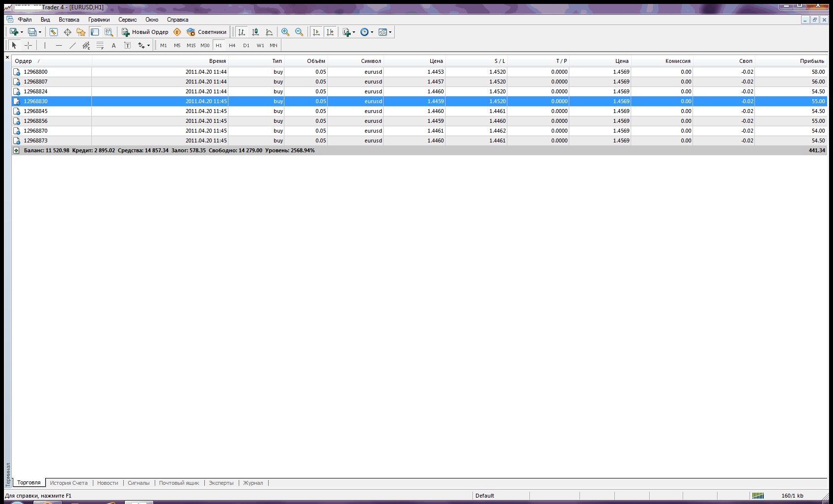833x504 pixels.
Task: Expand the Profiles dropdown arrow
Action: click(x=40, y=32)
